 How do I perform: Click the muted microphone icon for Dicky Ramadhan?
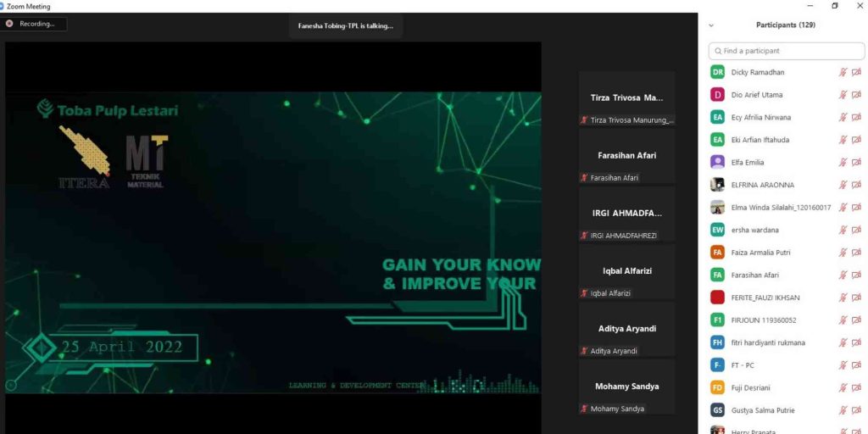click(x=843, y=72)
